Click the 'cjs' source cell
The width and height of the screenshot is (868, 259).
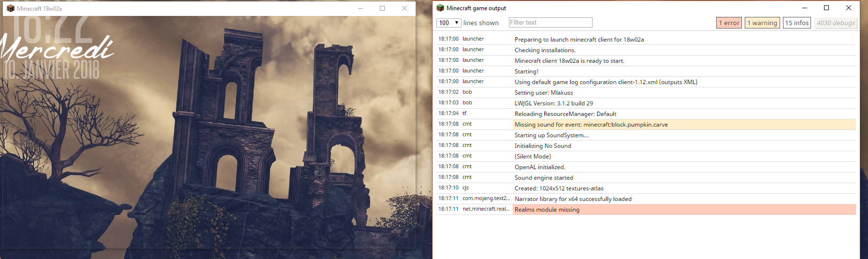466,187
